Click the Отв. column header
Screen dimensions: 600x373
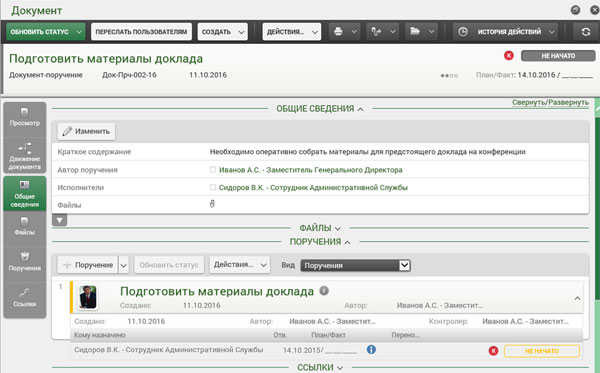280,335
